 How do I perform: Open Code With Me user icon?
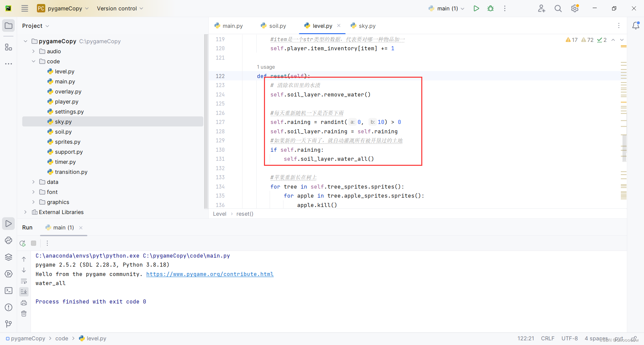[541, 8]
